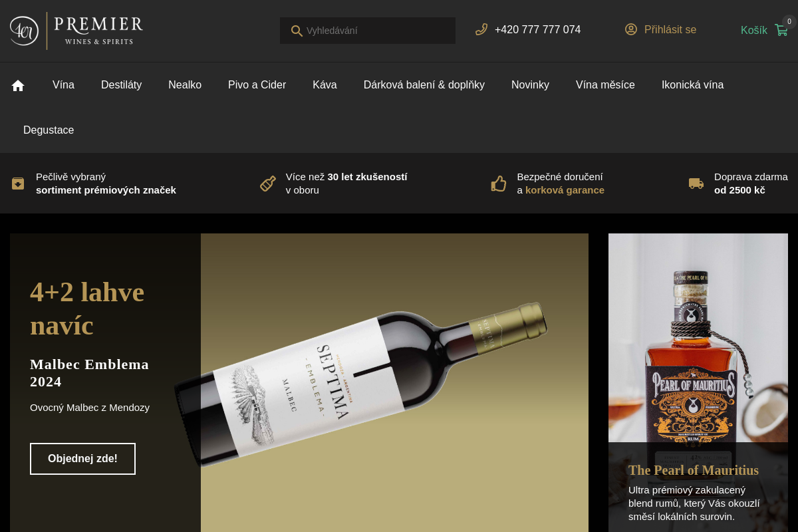Click the phone icon beside number

click(x=481, y=29)
